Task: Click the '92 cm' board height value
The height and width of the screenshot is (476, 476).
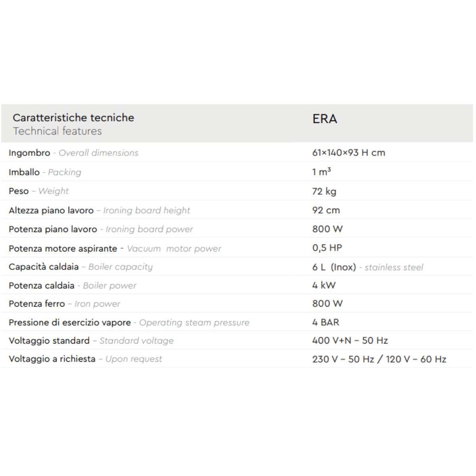Action: pos(326,211)
